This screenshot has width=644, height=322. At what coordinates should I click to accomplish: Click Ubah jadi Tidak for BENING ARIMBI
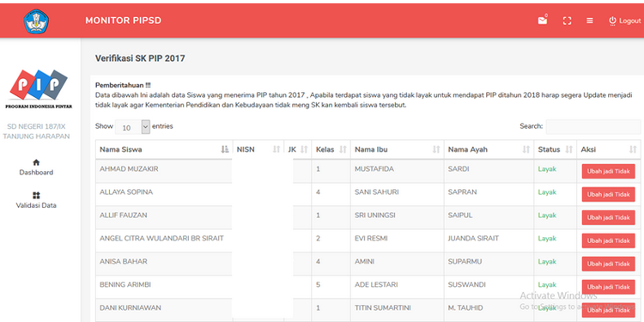(x=608, y=287)
